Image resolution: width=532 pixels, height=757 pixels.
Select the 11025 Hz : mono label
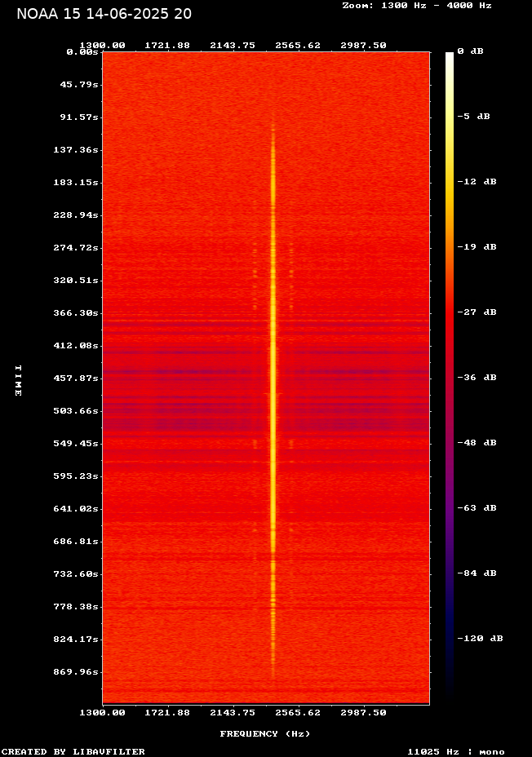(x=456, y=751)
